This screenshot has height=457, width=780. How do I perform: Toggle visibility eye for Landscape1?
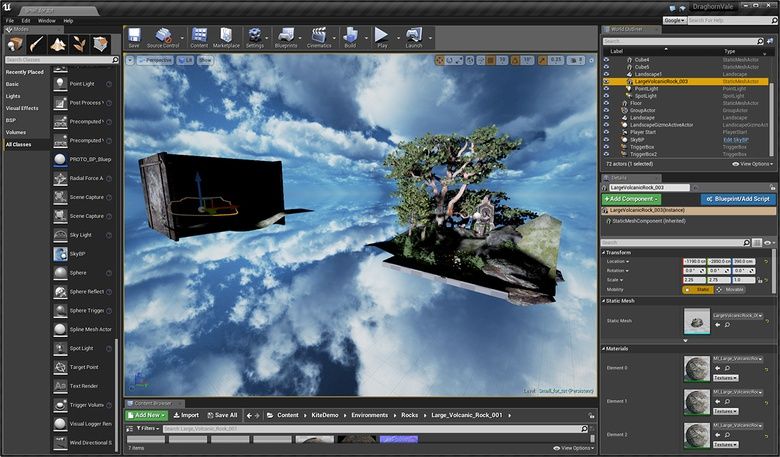(x=606, y=74)
